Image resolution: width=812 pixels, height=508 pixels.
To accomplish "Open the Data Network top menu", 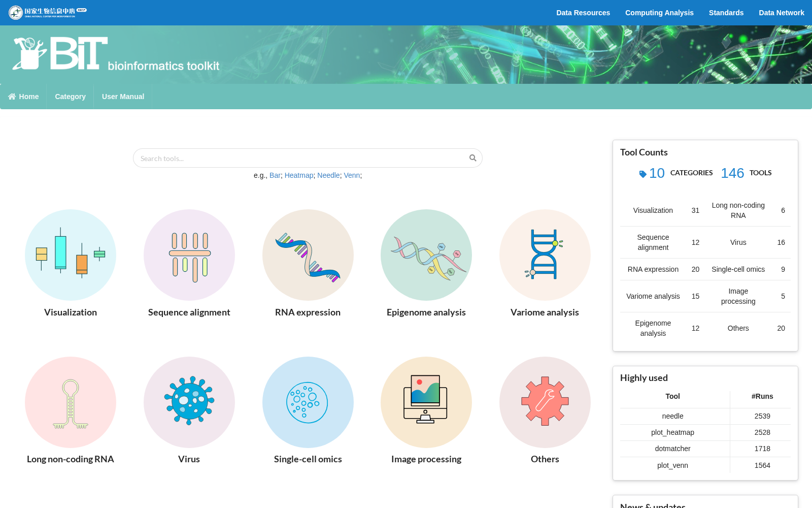I will (782, 13).
